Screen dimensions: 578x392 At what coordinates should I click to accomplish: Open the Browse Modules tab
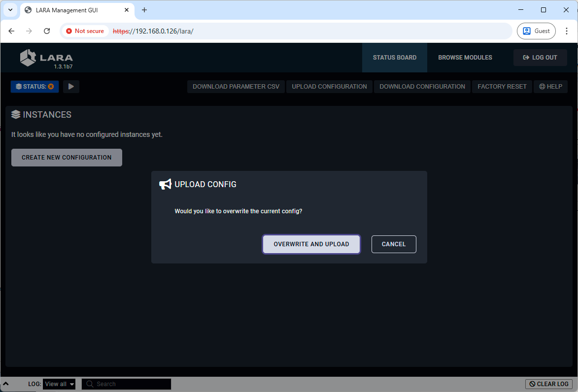click(x=465, y=58)
